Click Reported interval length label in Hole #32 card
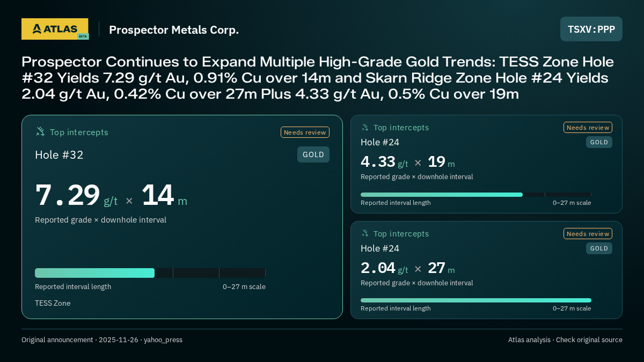The width and height of the screenshot is (644, 362). click(x=73, y=287)
